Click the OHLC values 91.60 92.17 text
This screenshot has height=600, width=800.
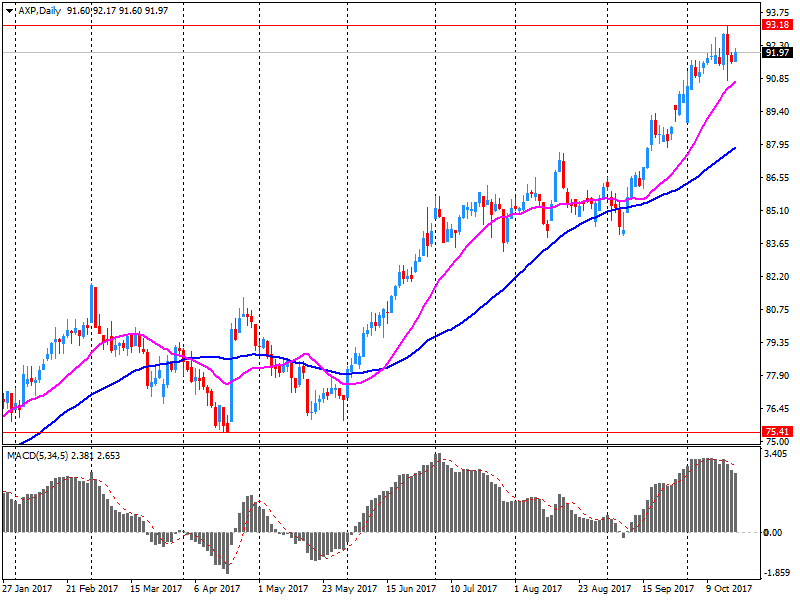(92, 11)
